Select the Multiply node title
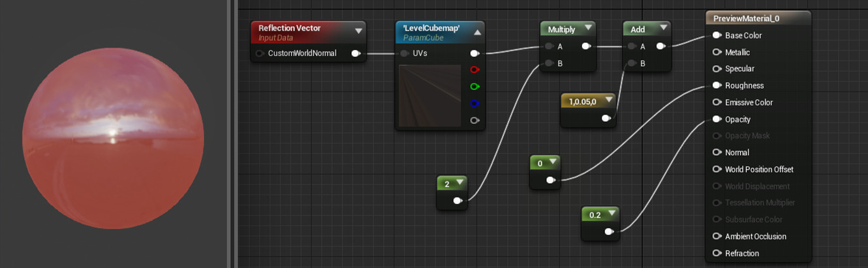 pyautogui.click(x=561, y=29)
